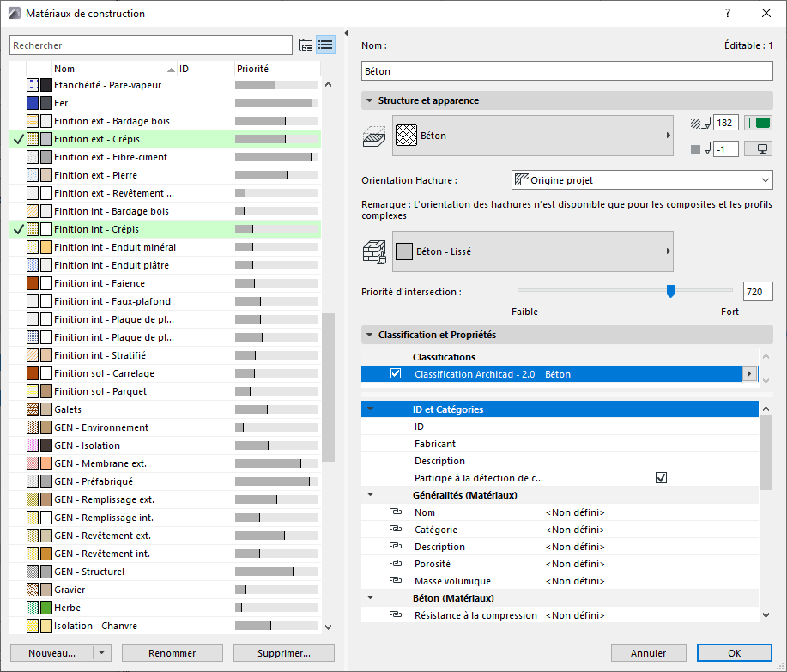Select Finition sol - Parquet row
This screenshot has height=672, width=787.
(x=165, y=391)
